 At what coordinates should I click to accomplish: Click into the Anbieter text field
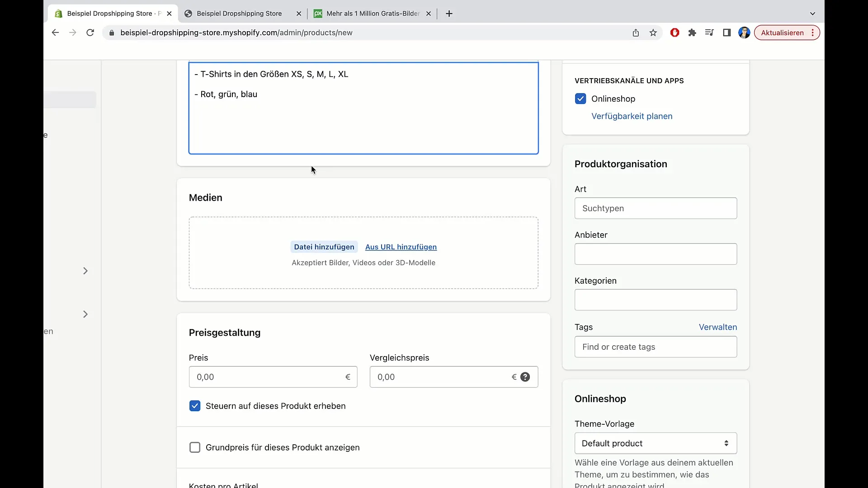tap(656, 254)
